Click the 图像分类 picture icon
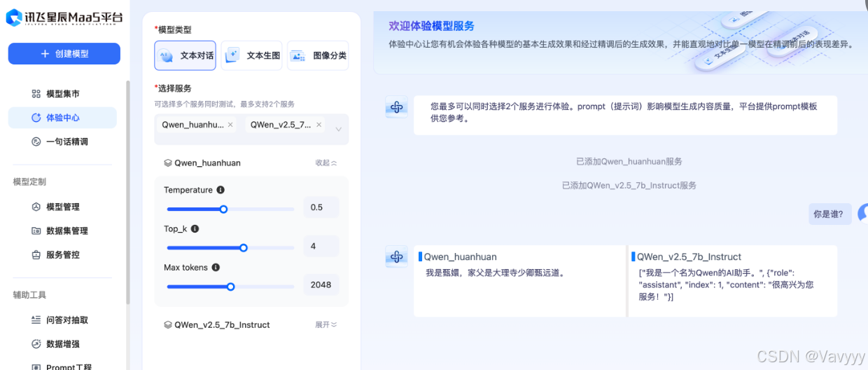The width and height of the screenshot is (868, 370). 298,56
